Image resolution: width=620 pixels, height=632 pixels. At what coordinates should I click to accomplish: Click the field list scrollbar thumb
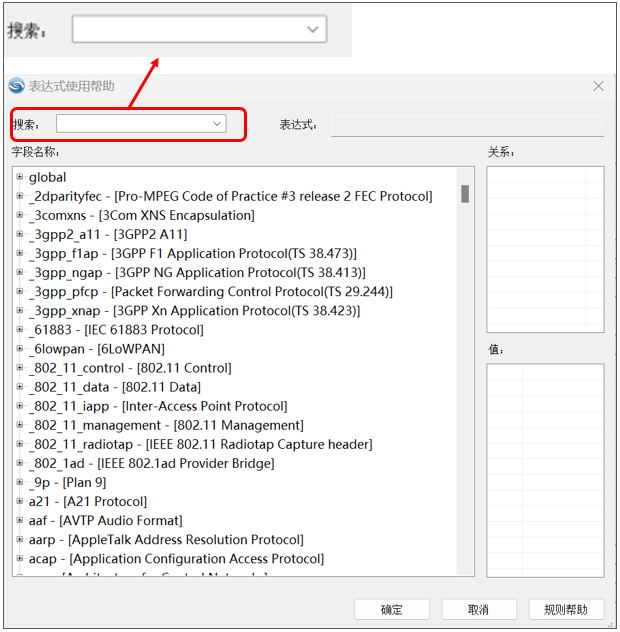tap(465, 194)
